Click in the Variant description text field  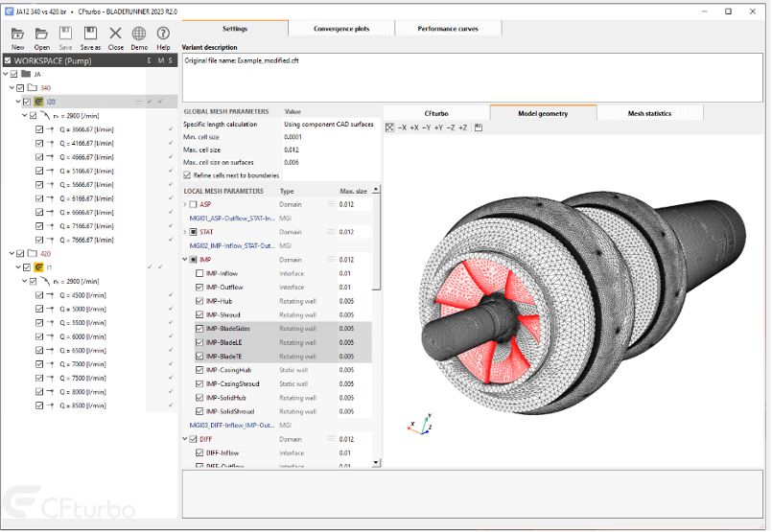pos(473,78)
